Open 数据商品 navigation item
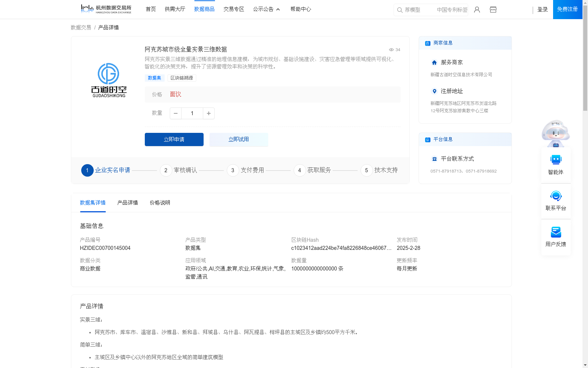Viewport: 588px width, 368px height. click(204, 9)
